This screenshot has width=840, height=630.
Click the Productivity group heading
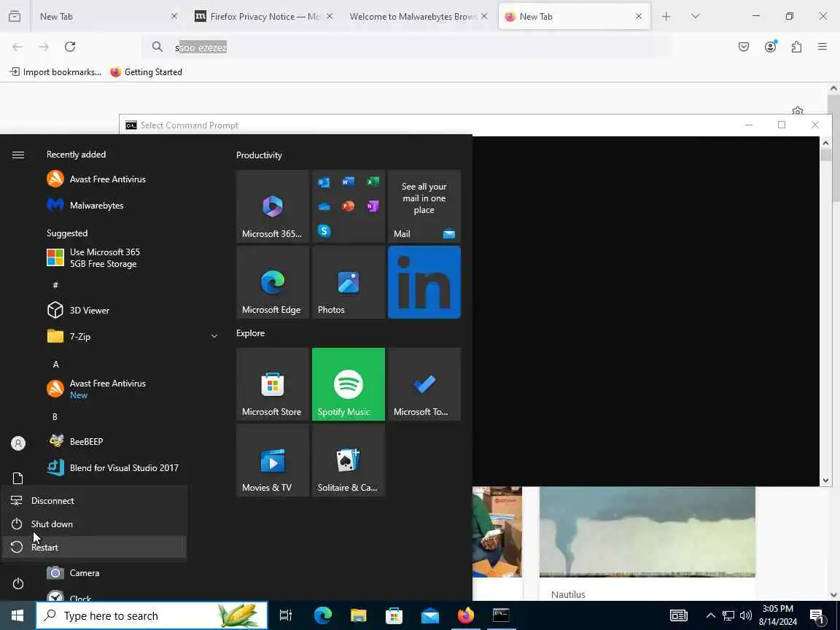click(260, 155)
